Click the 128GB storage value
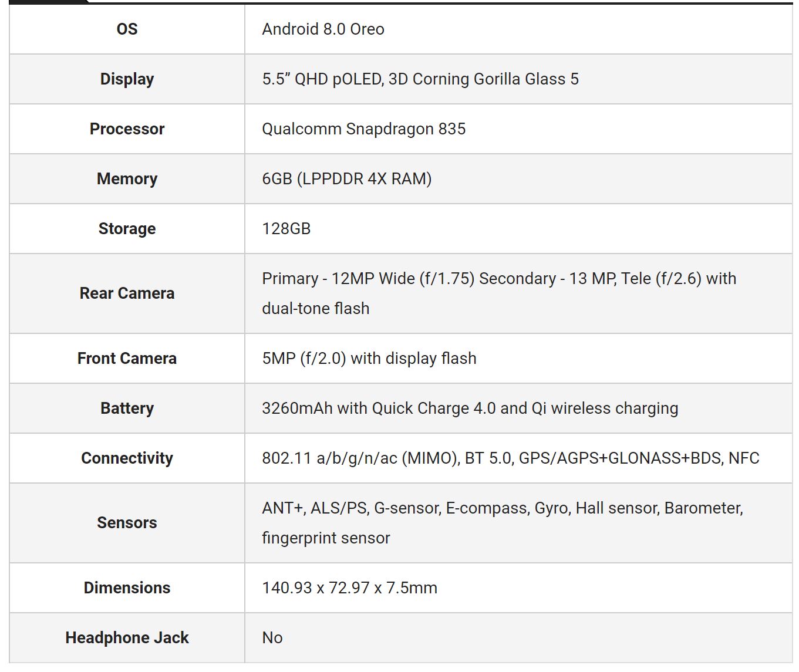 pos(286,228)
